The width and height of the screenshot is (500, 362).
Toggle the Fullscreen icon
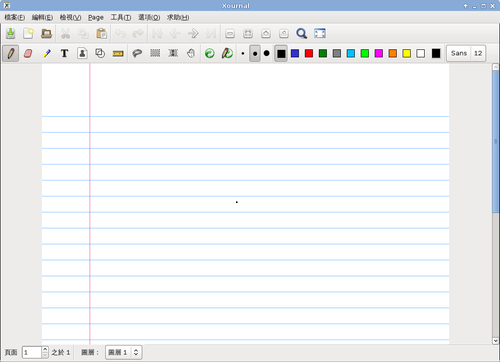[320, 33]
